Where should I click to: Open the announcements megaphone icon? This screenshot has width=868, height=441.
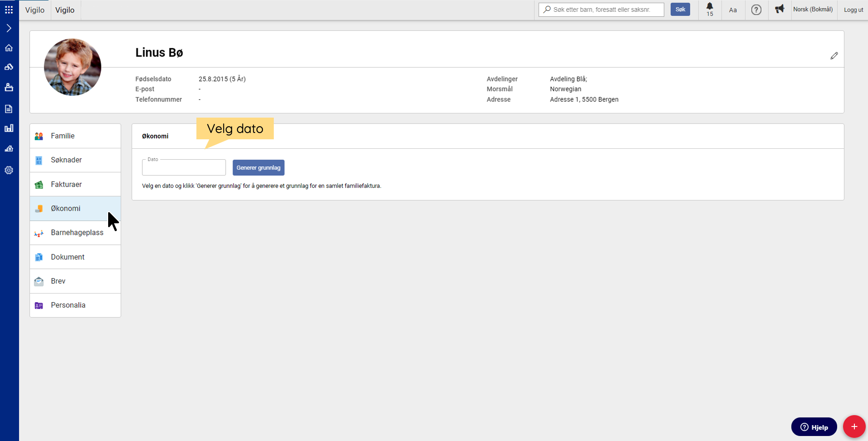(x=779, y=9)
